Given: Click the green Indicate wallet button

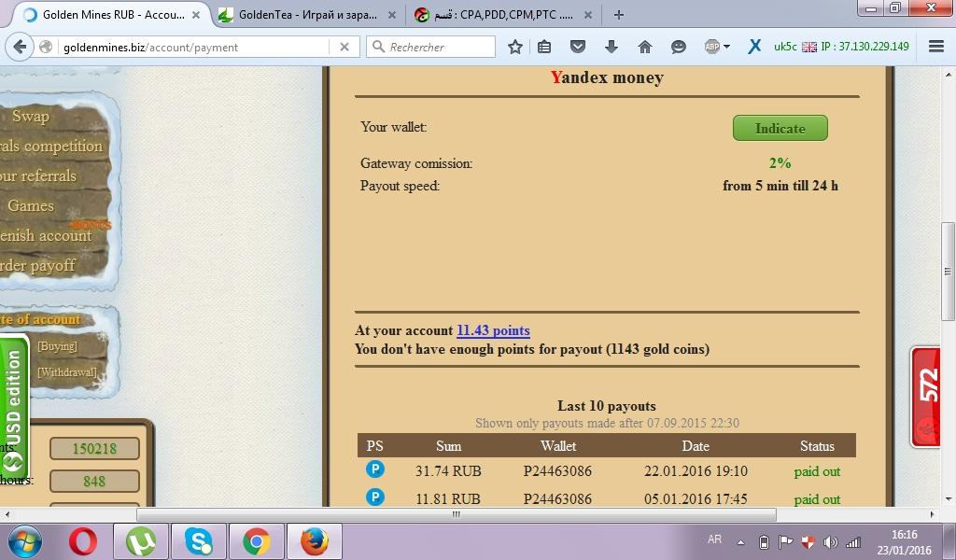Looking at the screenshot, I should coord(780,128).
